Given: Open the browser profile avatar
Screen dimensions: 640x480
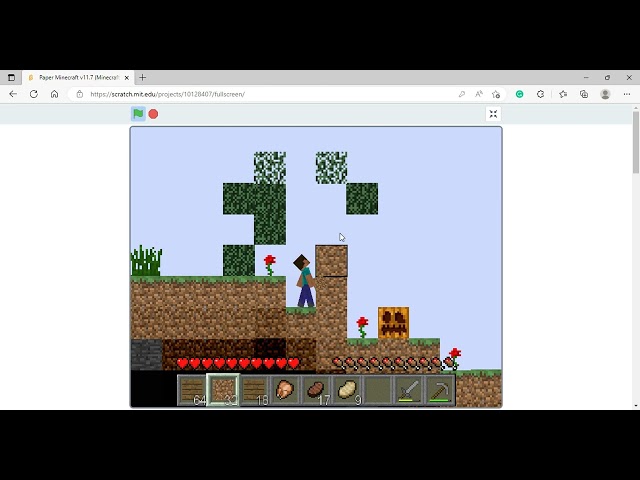Looking at the screenshot, I should tap(605, 94).
